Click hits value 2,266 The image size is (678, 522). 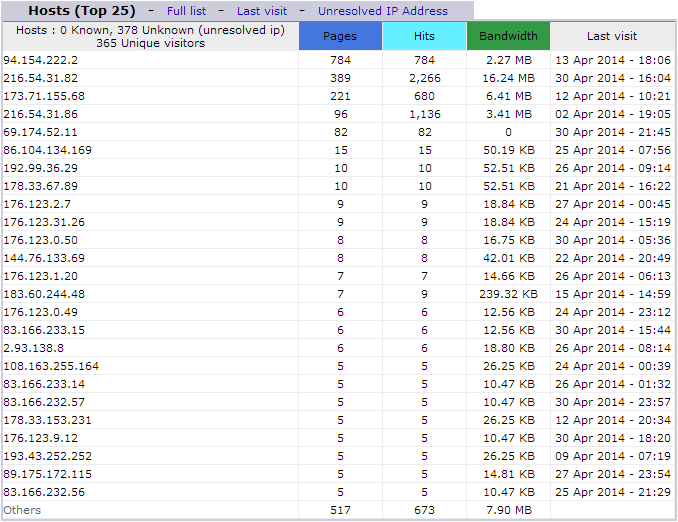[x=425, y=78]
